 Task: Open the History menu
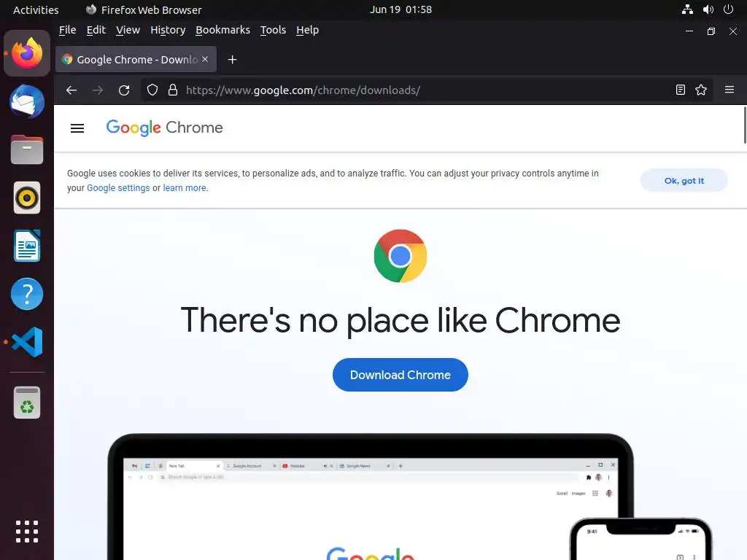coord(168,30)
